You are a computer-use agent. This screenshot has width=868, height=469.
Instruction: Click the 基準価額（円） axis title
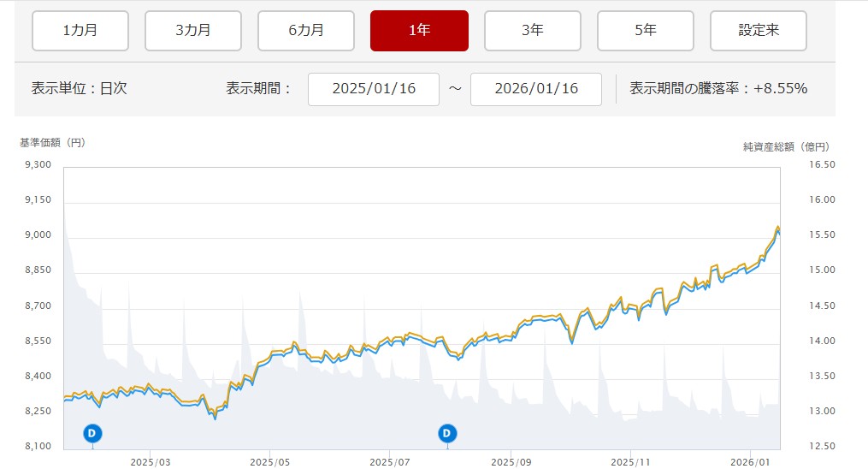click(53, 143)
